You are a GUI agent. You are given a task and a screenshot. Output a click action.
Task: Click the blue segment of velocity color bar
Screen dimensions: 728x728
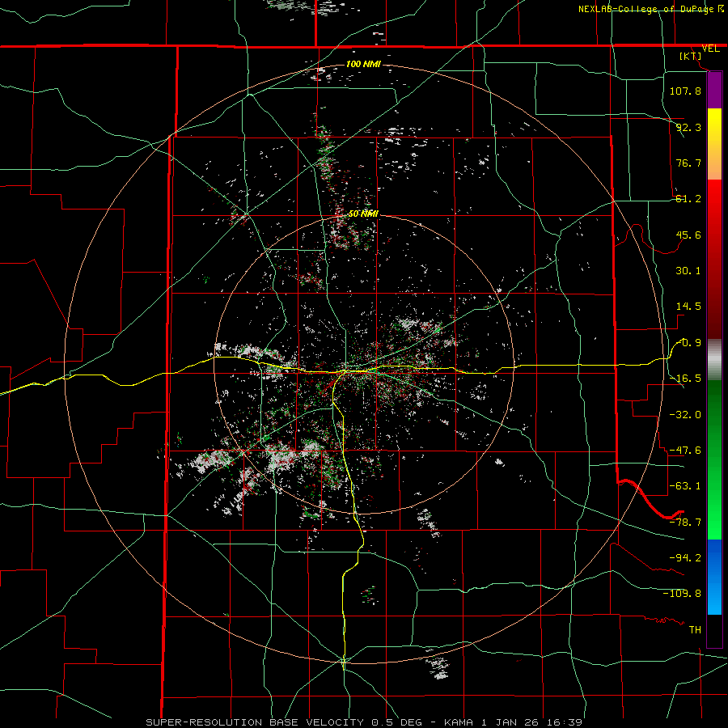[x=714, y=577]
